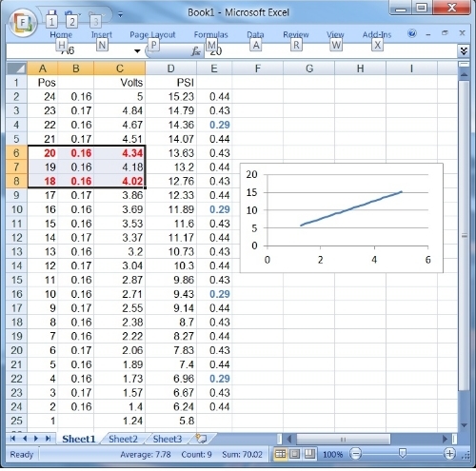Switch to Sheet2 tab
Screen dimensions: 476x471
click(x=123, y=439)
